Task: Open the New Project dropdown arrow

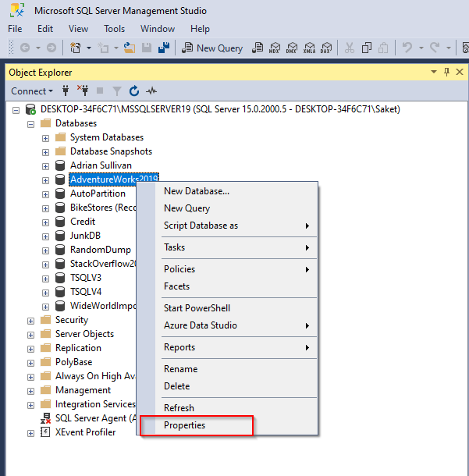Action: pyautogui.click(x=89, y=48)
